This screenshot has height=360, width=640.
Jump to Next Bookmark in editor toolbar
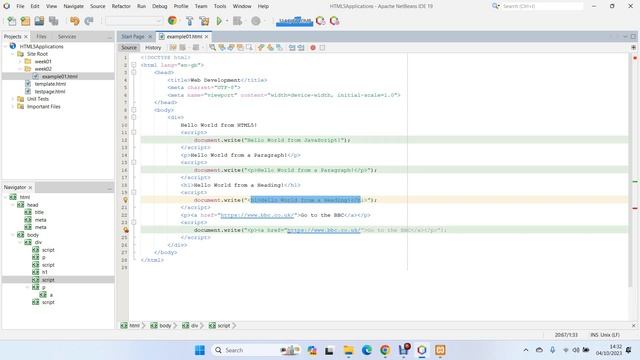tap(270, 48)
